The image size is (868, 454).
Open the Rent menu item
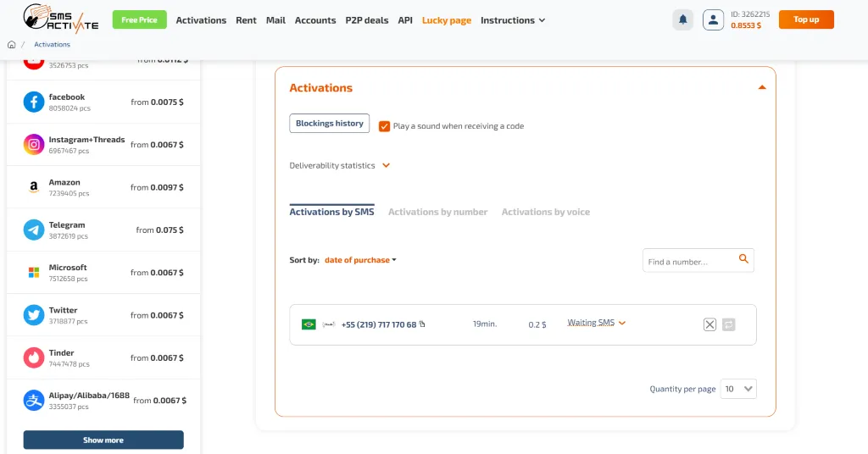coord(246,20)
